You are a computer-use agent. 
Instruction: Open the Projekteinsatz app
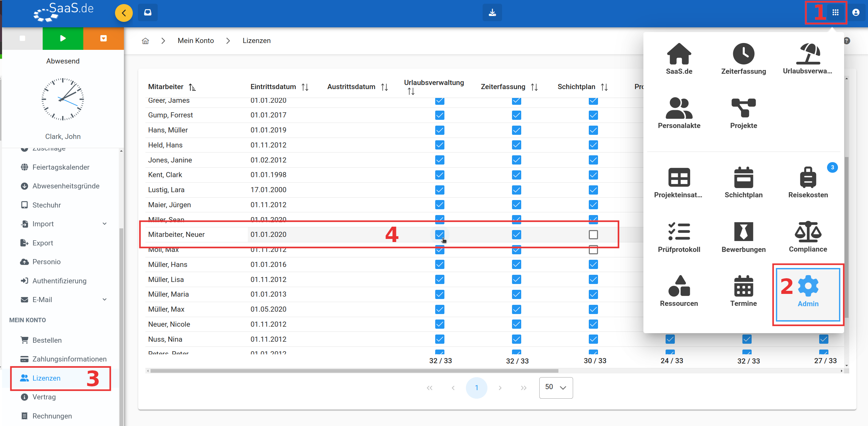click(678, 183)
